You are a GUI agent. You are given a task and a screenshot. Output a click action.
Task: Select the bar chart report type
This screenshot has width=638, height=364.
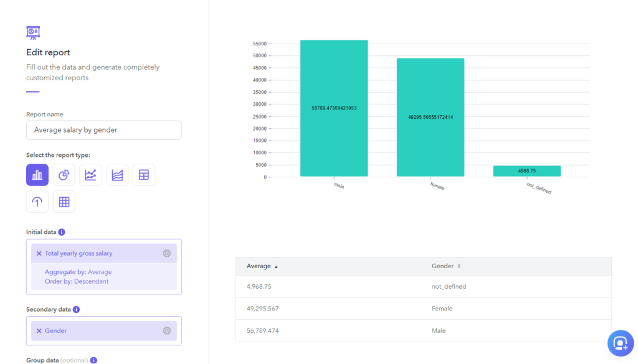(x=37, y=175)
